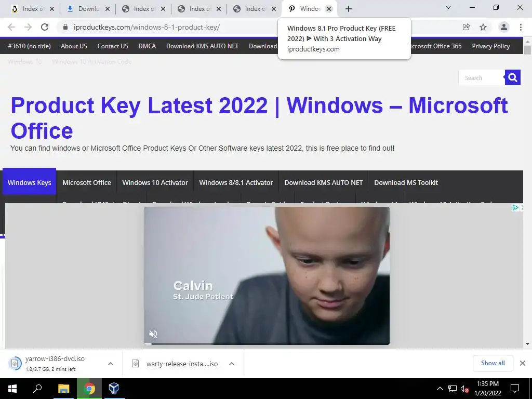Open taskbar search magnifier
The height and width of the screenshot is (399, 532).
point(37,389)
